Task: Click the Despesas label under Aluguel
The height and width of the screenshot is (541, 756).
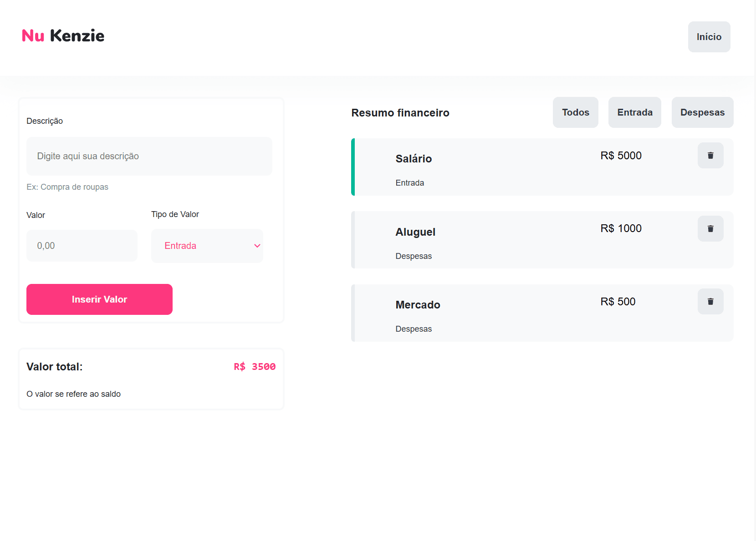Action: pyautogui.click(x=414, y=256)
